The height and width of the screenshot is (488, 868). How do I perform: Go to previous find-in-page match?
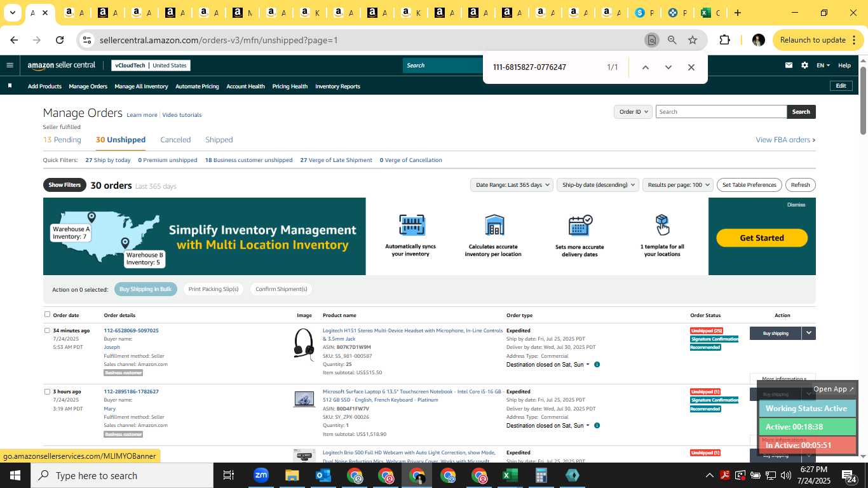(x=645, y=67)
